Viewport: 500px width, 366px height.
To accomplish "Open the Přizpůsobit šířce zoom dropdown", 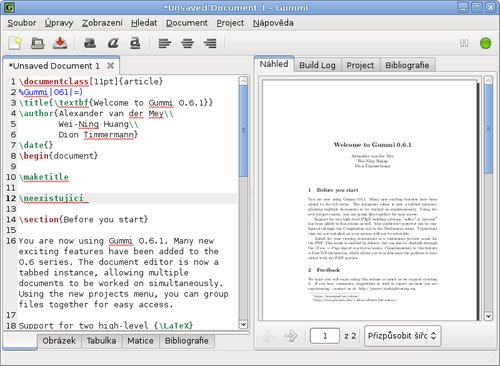I will pyautogui.click(x=402, y=336).
